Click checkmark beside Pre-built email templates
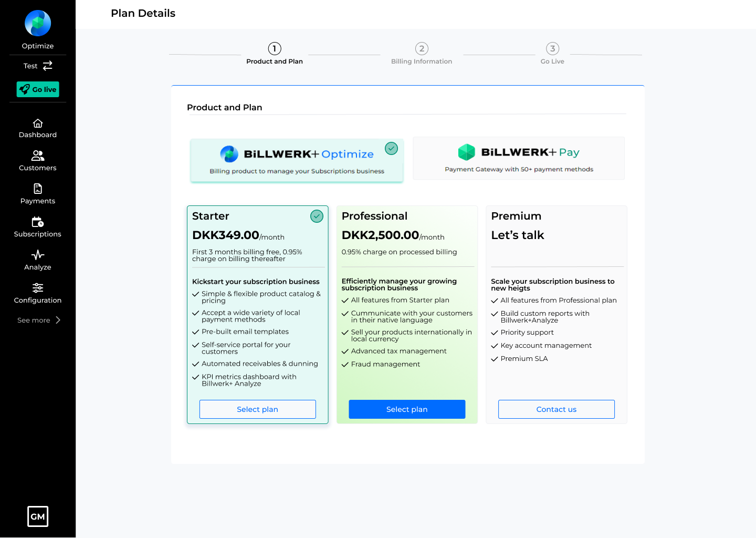 (196, 332)
